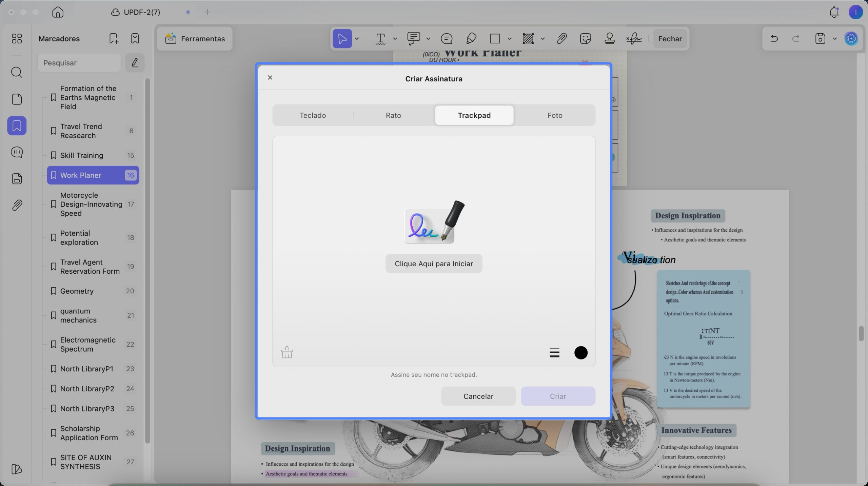Click the document vertical scrollbar handle

pos(861,333)
